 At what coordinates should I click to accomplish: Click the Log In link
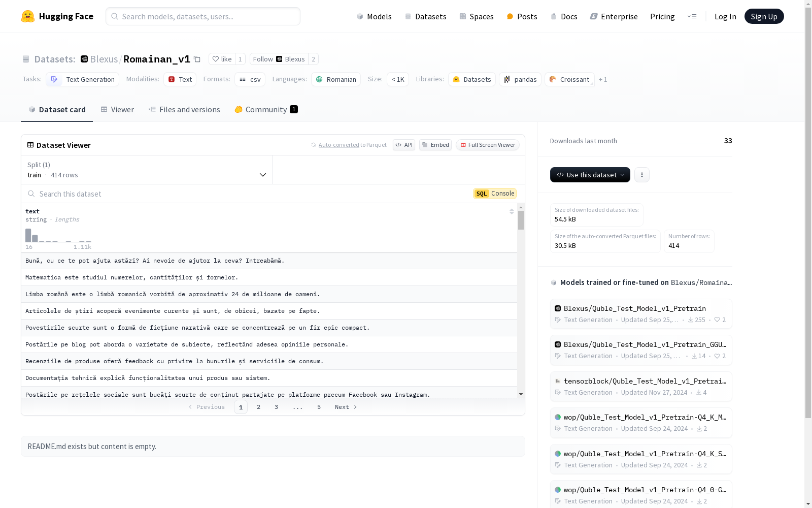click(725, 16)
